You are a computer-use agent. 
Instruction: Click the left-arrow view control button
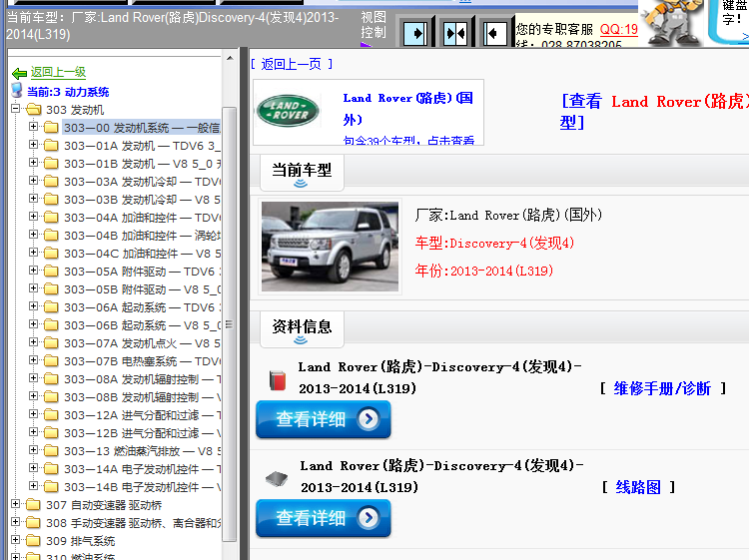[x=495, y=34]
